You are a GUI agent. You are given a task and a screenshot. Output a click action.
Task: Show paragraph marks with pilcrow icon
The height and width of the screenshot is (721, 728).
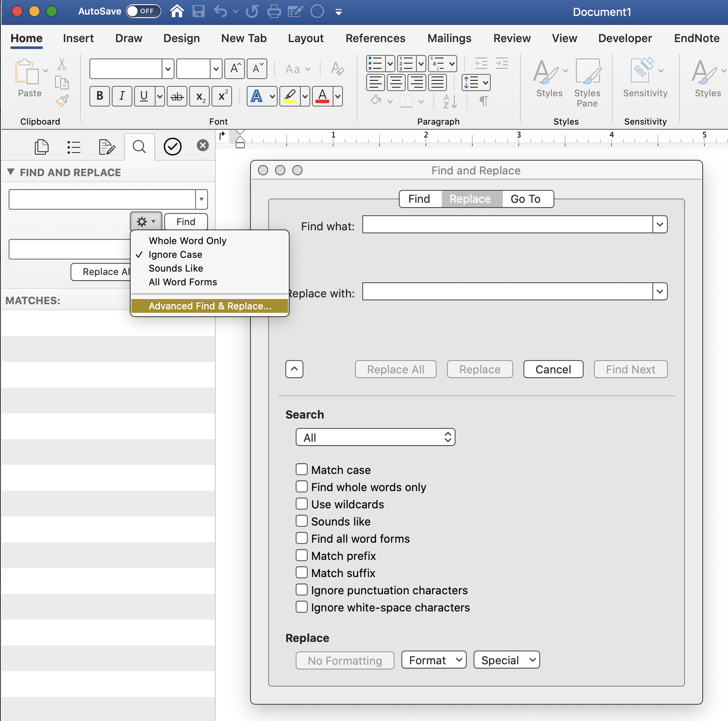483,101
